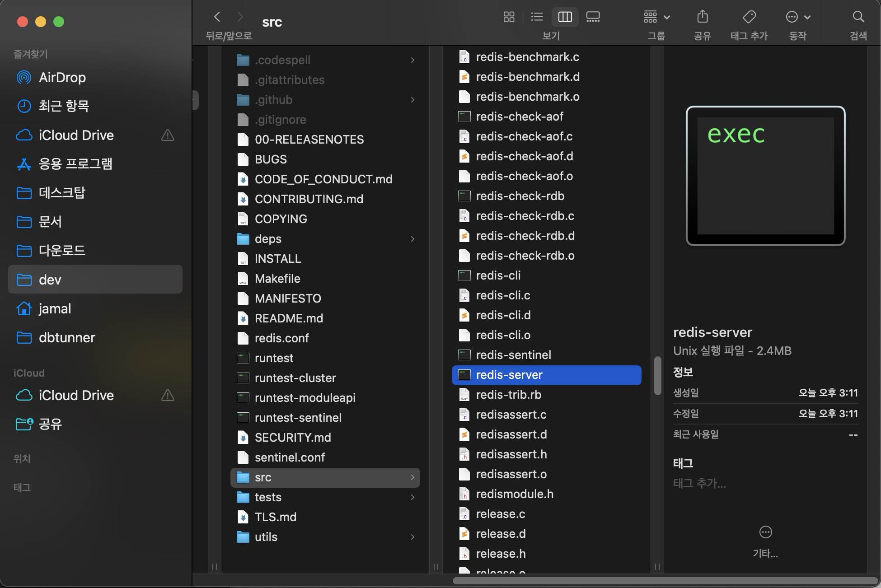Click the search magnifier icon

point(858,17)
